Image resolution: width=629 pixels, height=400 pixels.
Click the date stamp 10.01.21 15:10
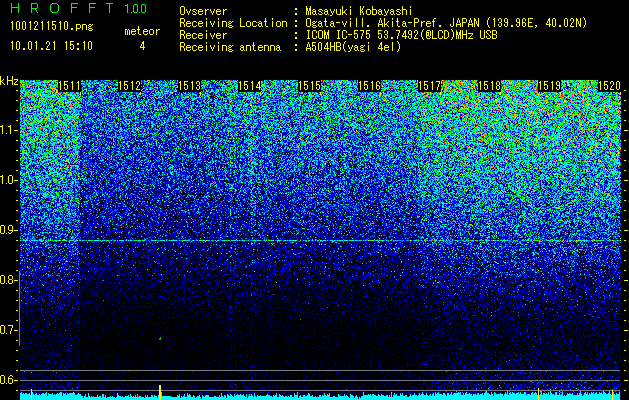point(52,46)
